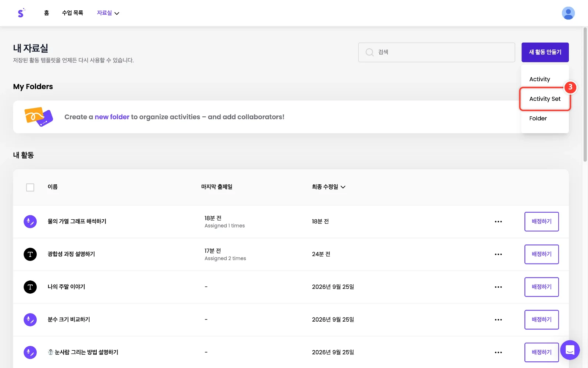Open the chat support bubble icon
The height and width of the screenshot is (368, 588).
(x=570, y=350)
